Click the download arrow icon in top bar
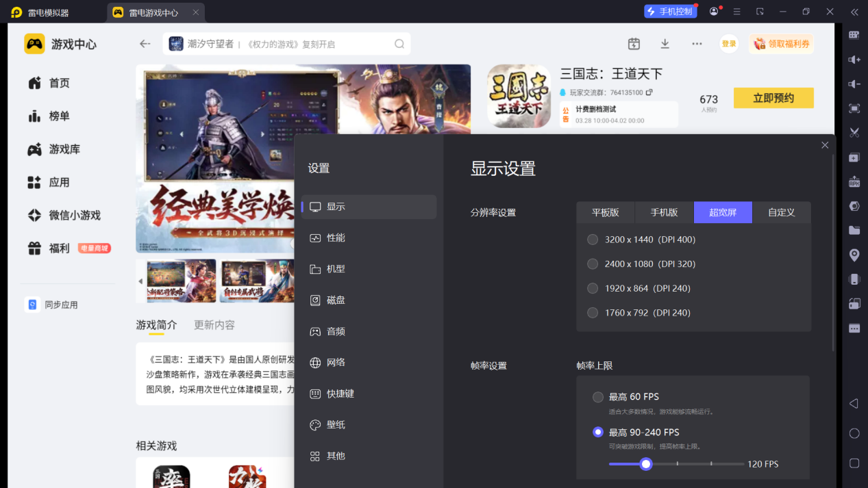 point(665,44)
